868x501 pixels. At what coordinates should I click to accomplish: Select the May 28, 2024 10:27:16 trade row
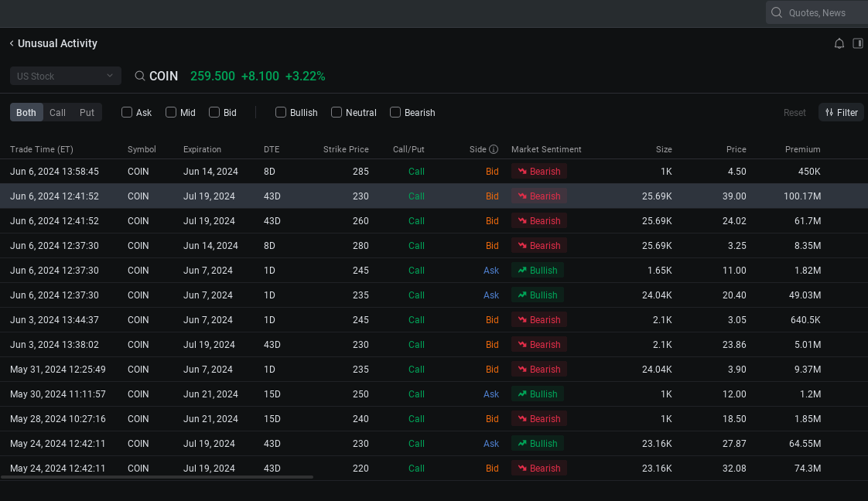point(434,418)
